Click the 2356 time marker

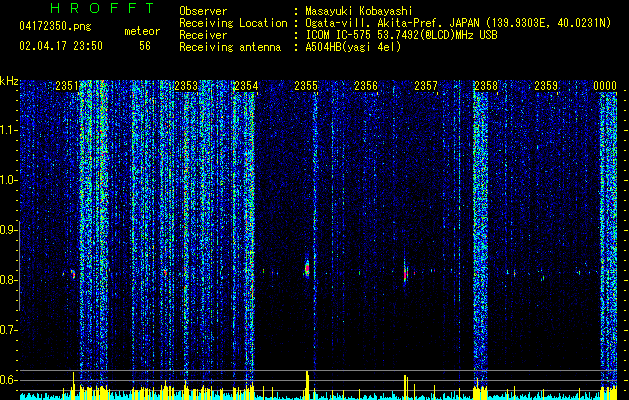(x=366, y=86)
